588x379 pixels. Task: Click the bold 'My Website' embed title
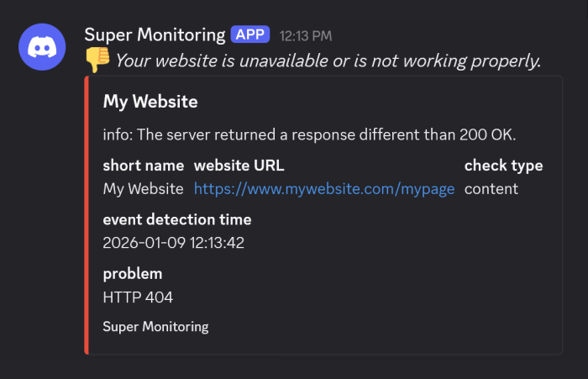point(150,103)
